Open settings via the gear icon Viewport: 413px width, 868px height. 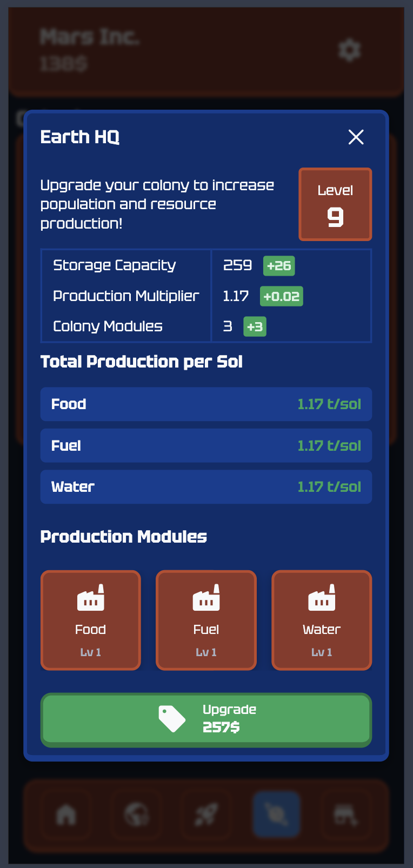[349, 50]
